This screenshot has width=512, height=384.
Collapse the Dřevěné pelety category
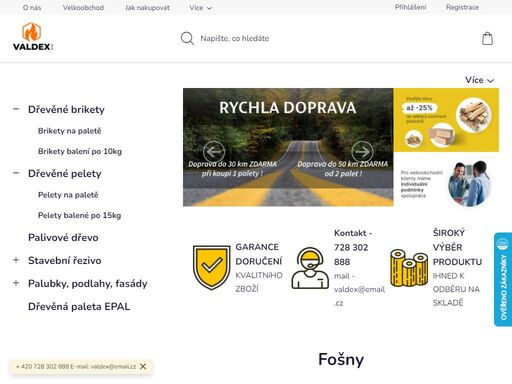pos(16,173)
